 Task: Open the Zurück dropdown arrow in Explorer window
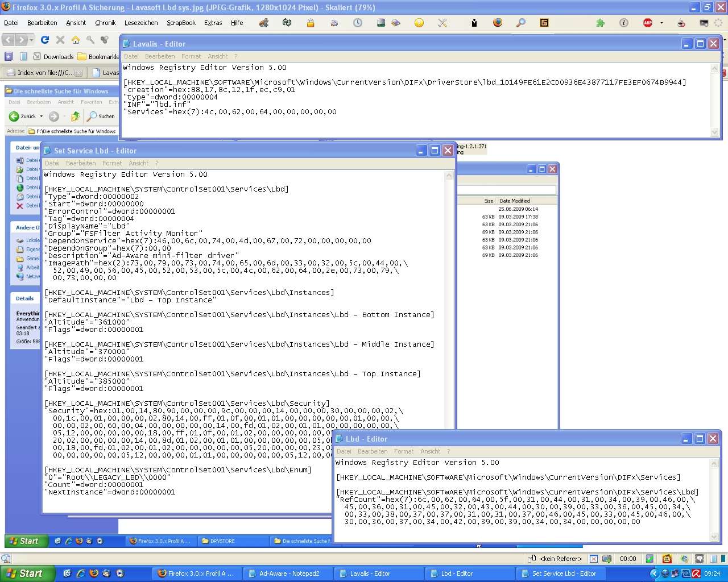tap(41, 117)
